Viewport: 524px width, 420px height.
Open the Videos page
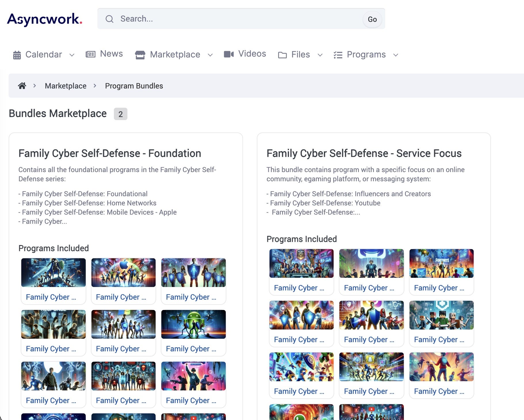(x=252, y=54)
